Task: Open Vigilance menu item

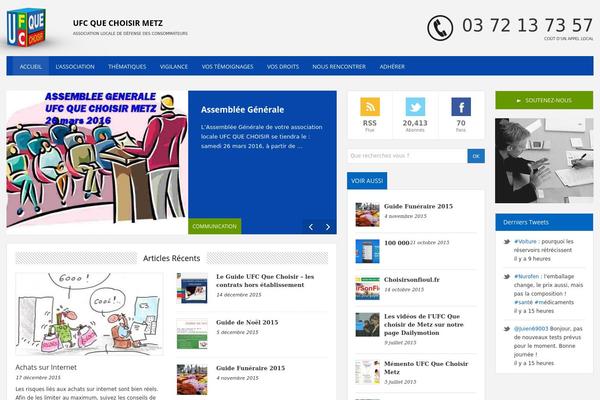Action: [174, 67]
